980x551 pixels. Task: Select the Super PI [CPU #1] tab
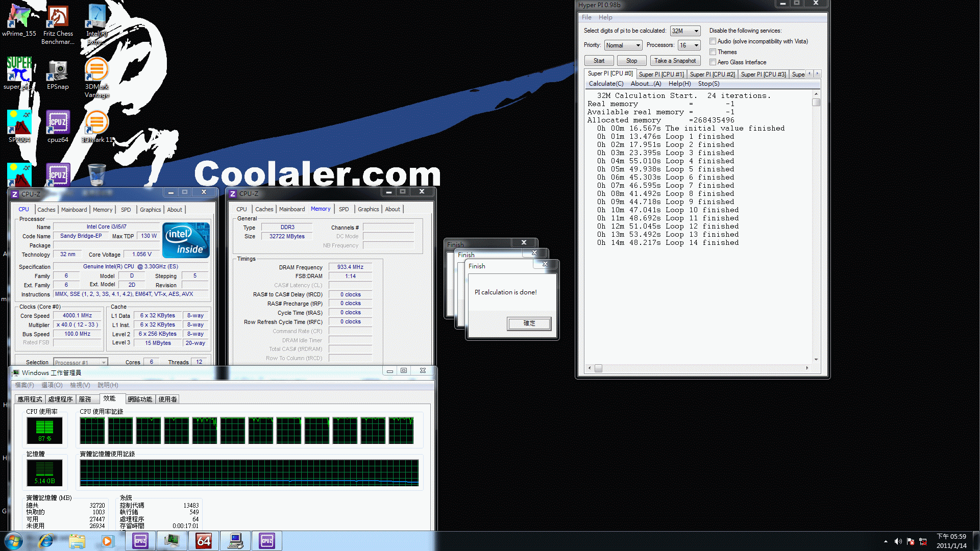(661, 74)
